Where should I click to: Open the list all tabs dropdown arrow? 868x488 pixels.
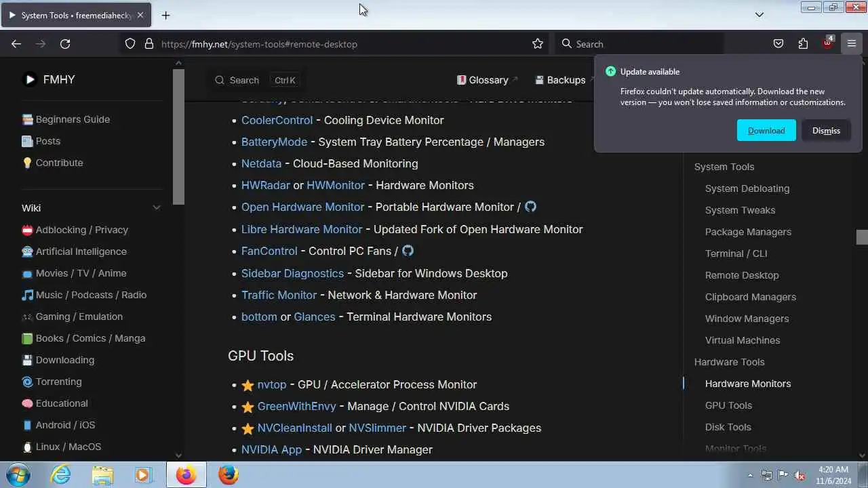click(759, 15)
